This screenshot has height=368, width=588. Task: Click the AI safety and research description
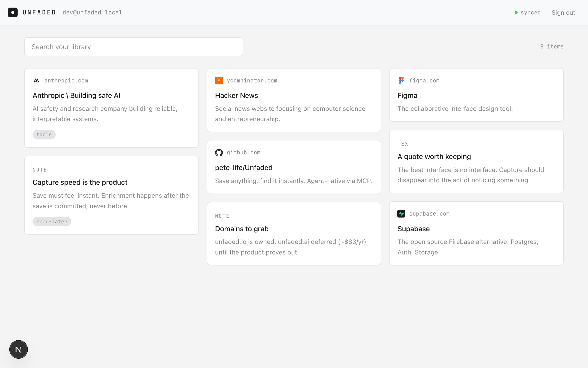[105, 114]
